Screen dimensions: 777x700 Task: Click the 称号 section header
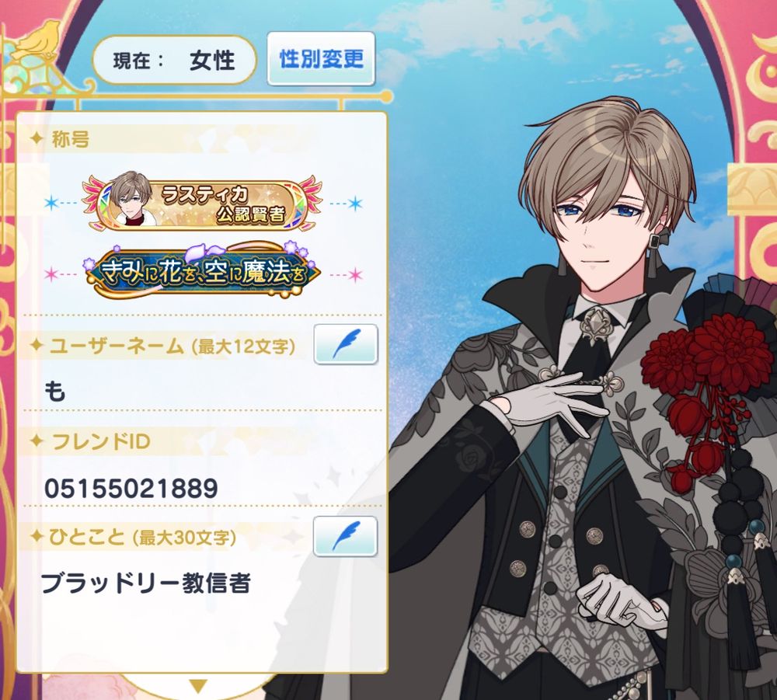click(x=71, y=139)
